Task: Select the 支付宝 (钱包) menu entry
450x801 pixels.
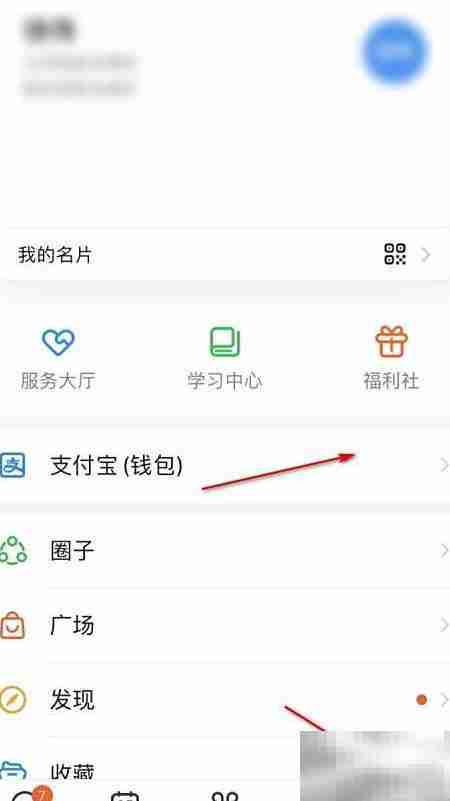Action: click(225, 465)
